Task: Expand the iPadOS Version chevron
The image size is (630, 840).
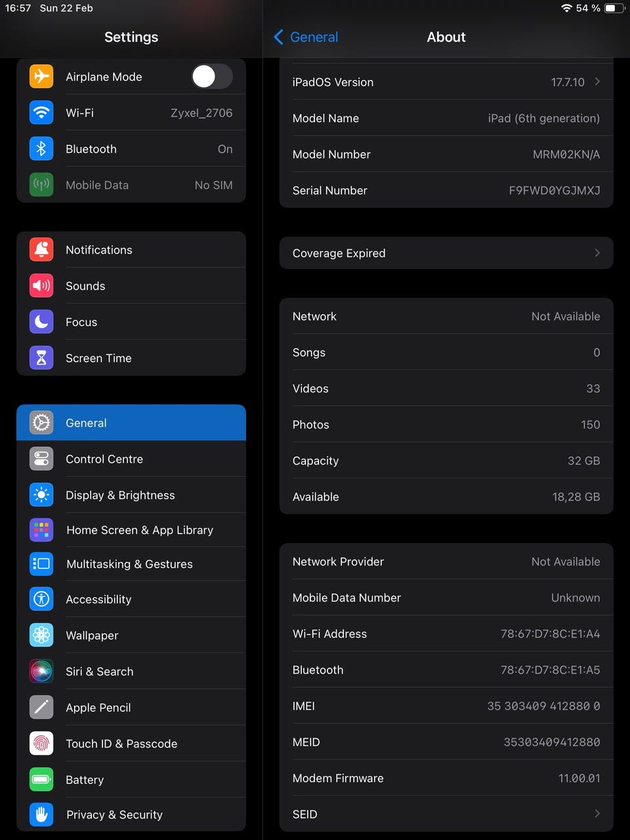Action: pyautogui.click(x=597, y=81)
